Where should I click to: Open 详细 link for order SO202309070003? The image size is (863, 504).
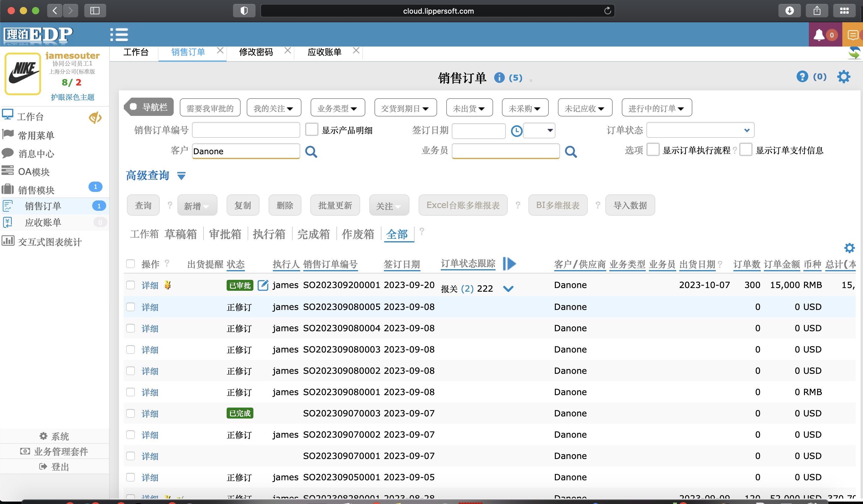click(150, 414)
